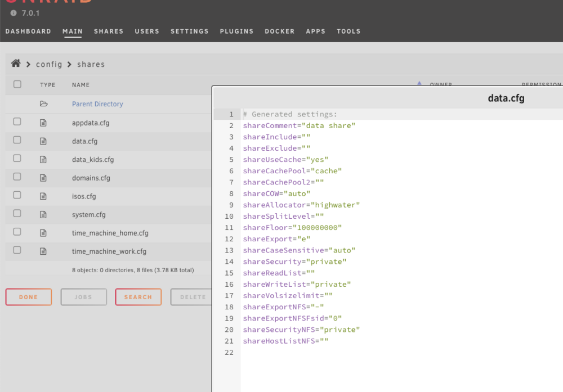Check the box for data_kids.cfg
This screenshot has height=392, width=563.
(x=17, y=158)
